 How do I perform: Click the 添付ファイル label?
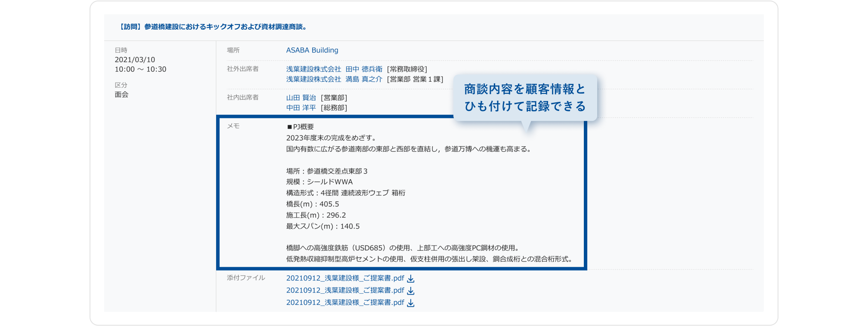tap(246, 278)
